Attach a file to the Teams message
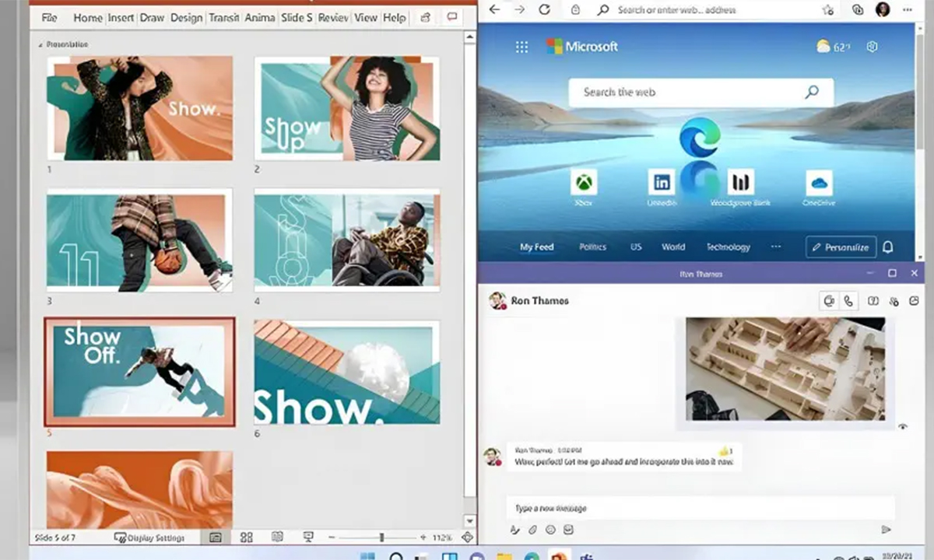 pyautogui.click(x=532, y=530)
